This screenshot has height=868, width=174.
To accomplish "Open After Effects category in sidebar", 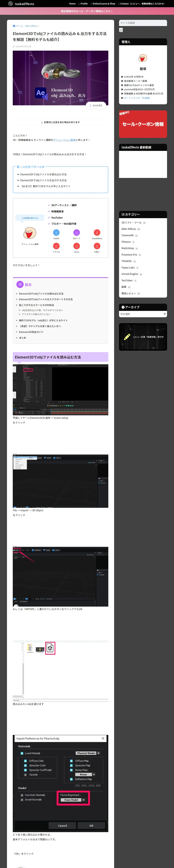I will 129,229.
